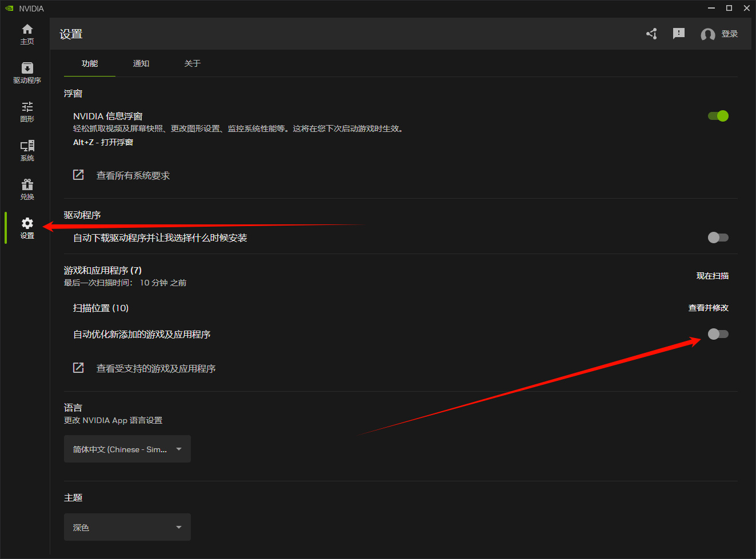Open the 兑换 redeem section
Screen dimensions: 756x559
click(x=27, y=190)
